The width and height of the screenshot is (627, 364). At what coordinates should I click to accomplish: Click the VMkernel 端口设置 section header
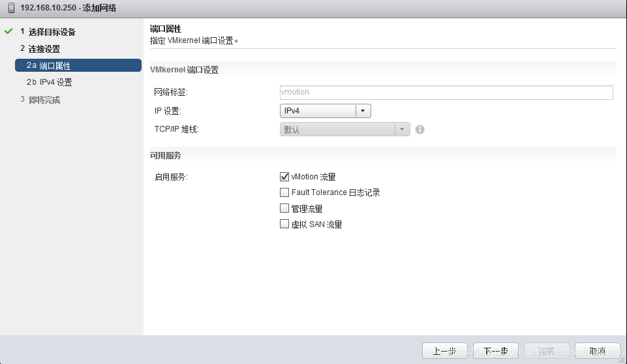[185, 70]
